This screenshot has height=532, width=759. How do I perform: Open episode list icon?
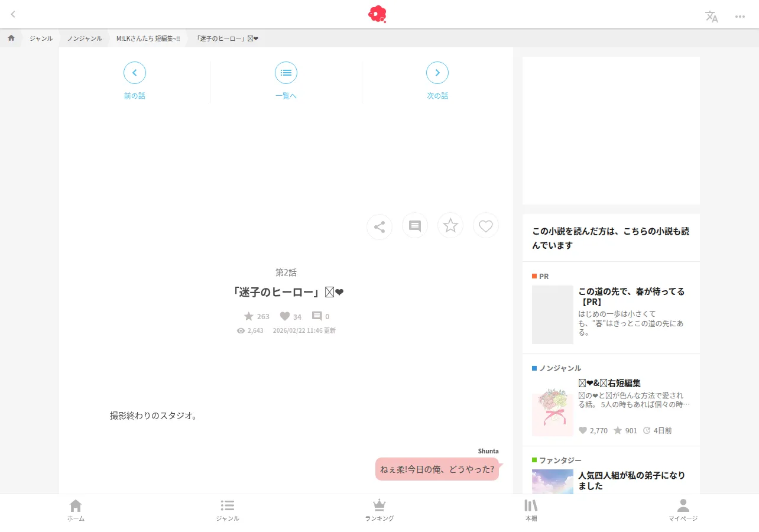[x=286, y=73]
